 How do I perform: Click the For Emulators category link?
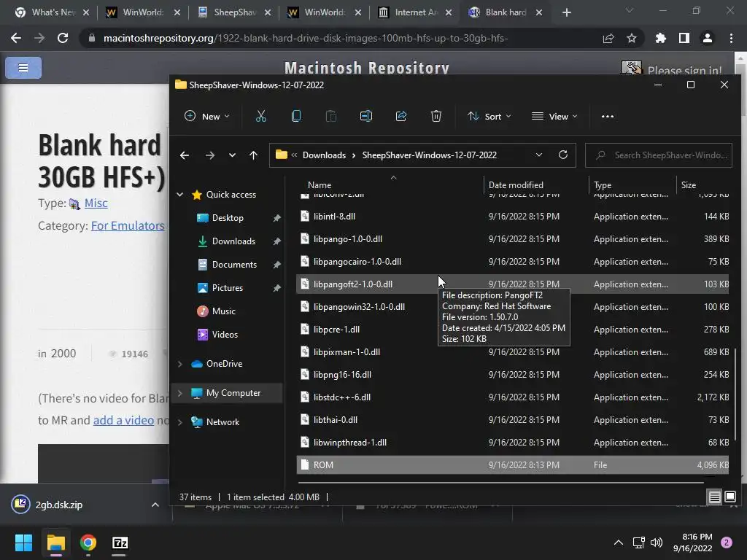128,226
